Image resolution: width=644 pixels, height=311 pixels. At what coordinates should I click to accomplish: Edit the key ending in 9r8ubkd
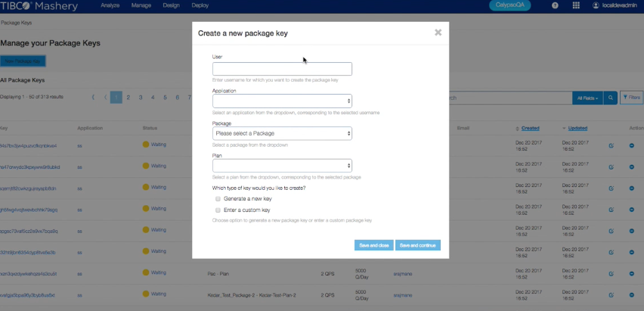point(611,167)
